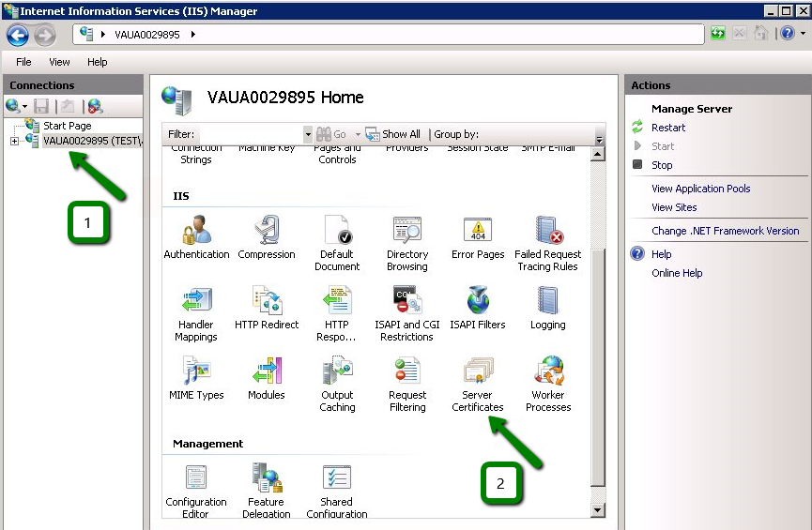Open the ISAPI Filters feature
The height and width of the screenshot is (530, 812).
(x=478, y=308)
